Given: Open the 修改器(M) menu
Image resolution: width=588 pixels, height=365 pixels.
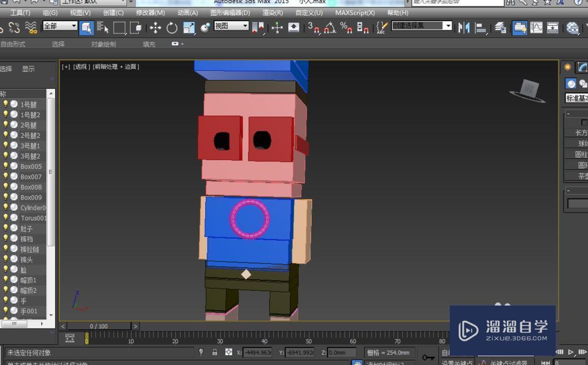Looking at the screenshot, I should coord(151,12).
